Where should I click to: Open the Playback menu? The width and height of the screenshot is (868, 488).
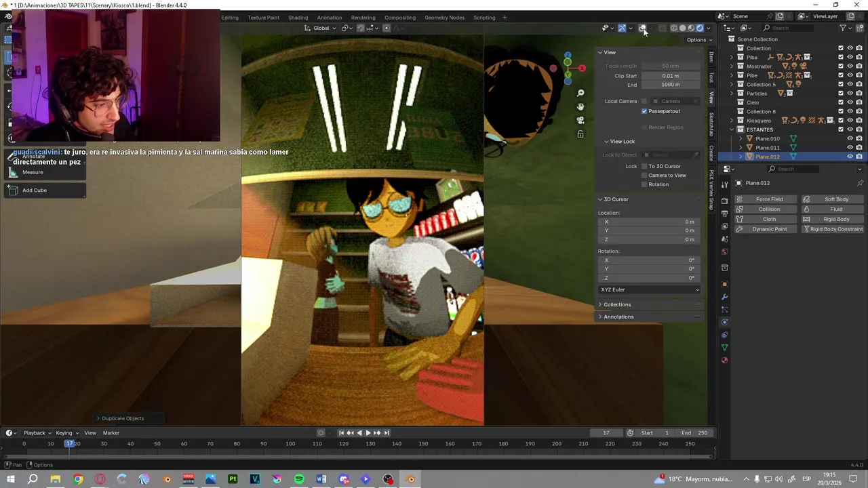tap(37, 433)
